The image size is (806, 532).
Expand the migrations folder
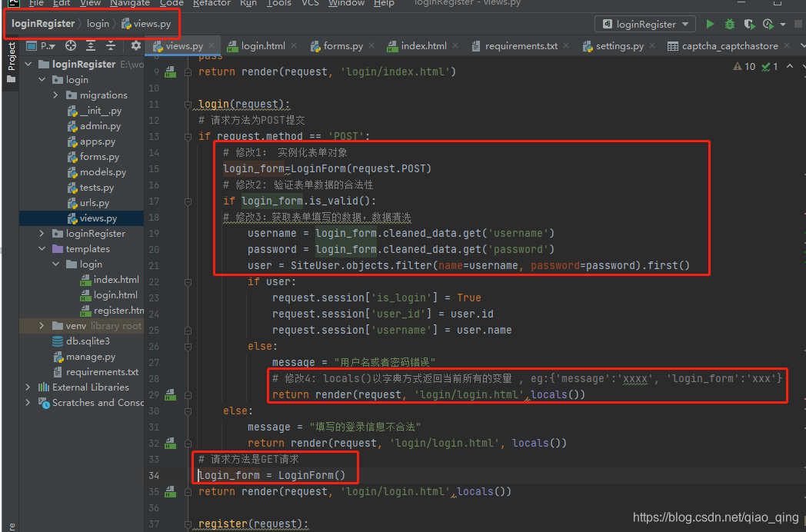pyautogui.click(x=55, y=95)
